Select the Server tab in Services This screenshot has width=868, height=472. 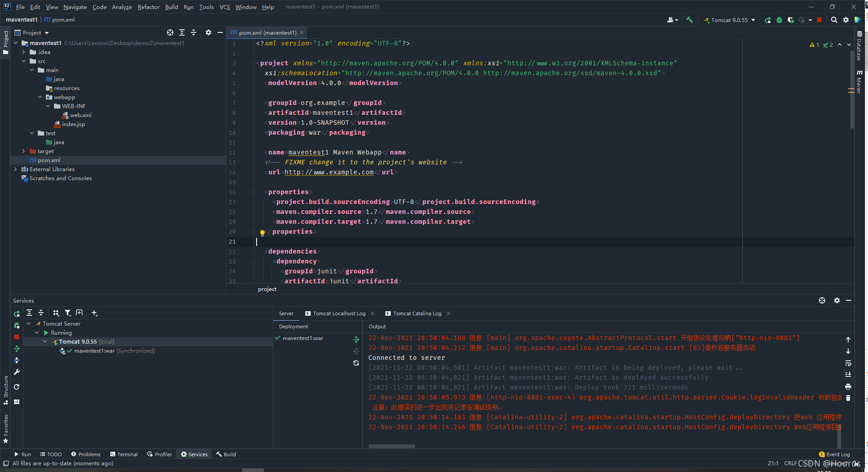coord(286,313)
